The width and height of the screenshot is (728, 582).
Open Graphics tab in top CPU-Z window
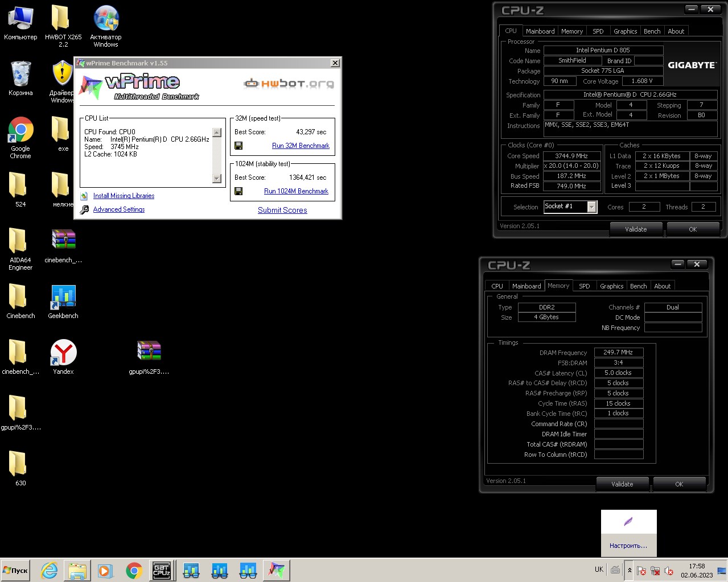tap(625, 31)
